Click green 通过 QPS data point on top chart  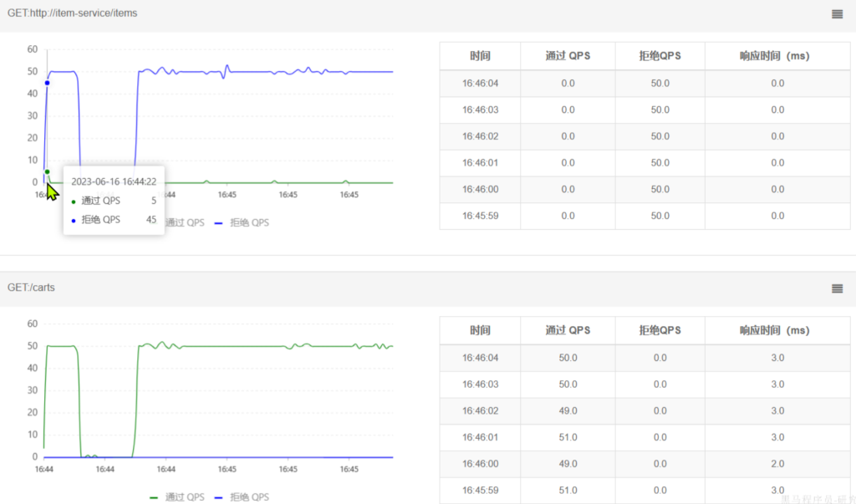[x=47, y=172]
